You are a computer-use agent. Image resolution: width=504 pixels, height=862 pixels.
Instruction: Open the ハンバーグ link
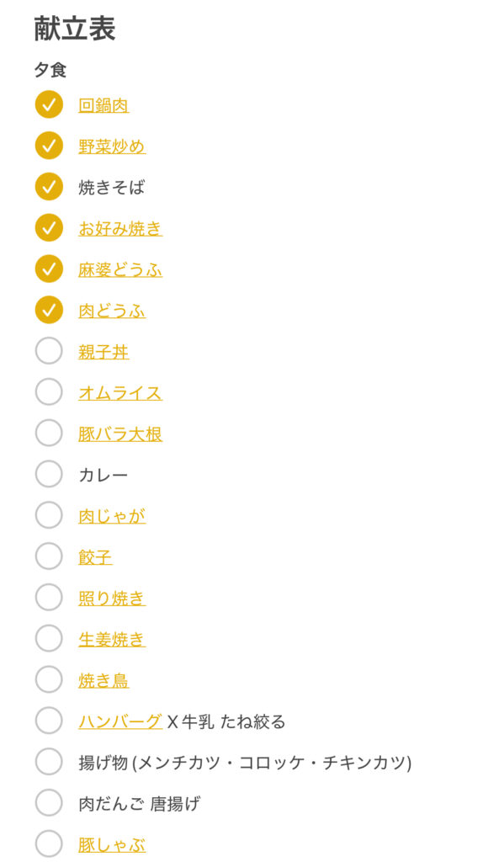(x=120, y=721)
